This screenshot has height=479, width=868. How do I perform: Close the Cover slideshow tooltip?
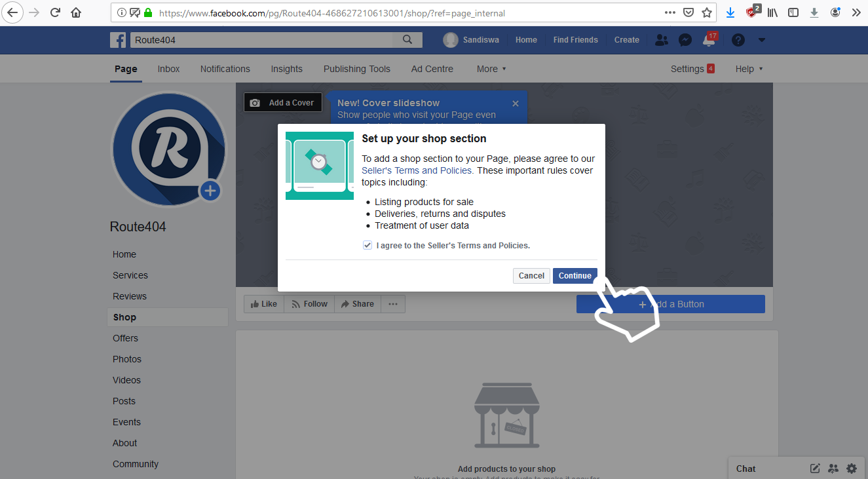[516, 104]
